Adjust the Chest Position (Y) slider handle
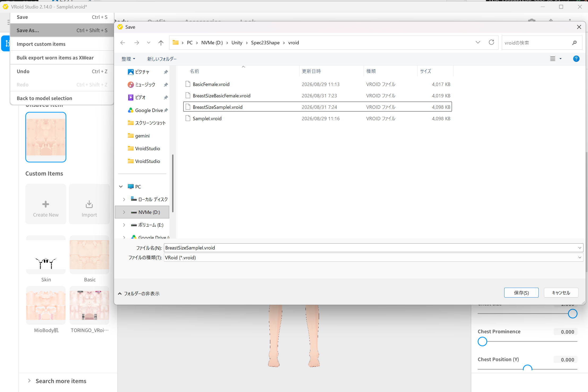The width and height of the screenshot is (588, 392). tap(528, 368)
